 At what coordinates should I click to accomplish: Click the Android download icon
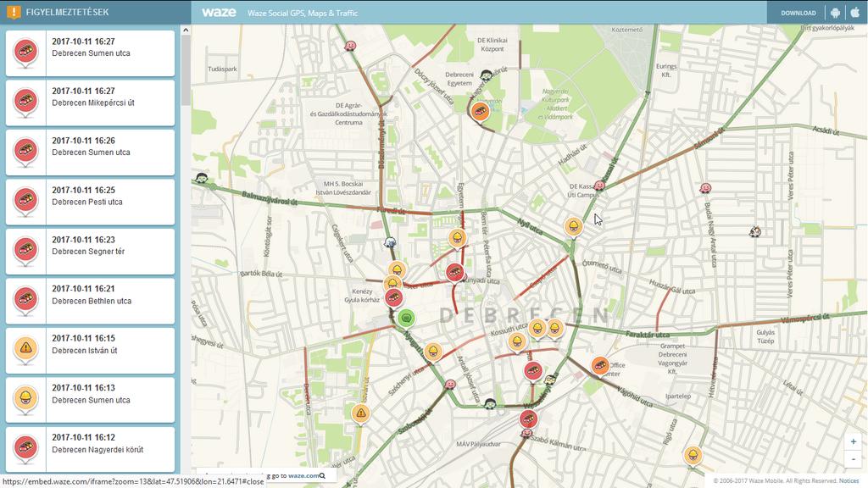(835, 12)
